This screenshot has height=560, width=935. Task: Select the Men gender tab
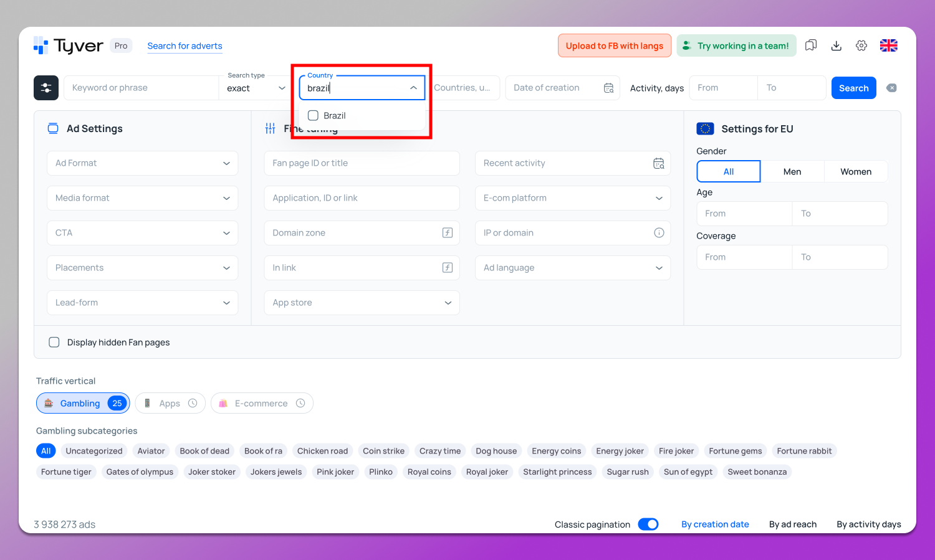point(792,171)
